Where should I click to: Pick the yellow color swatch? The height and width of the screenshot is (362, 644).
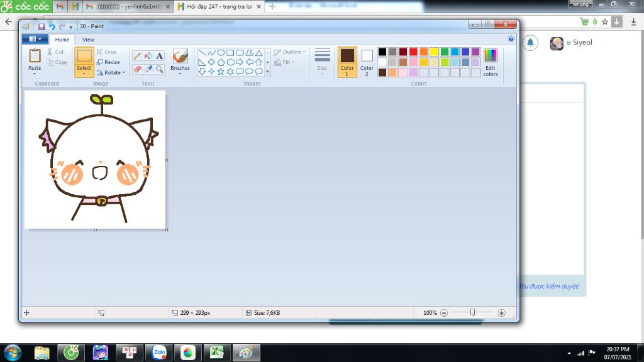click(434, 52)
